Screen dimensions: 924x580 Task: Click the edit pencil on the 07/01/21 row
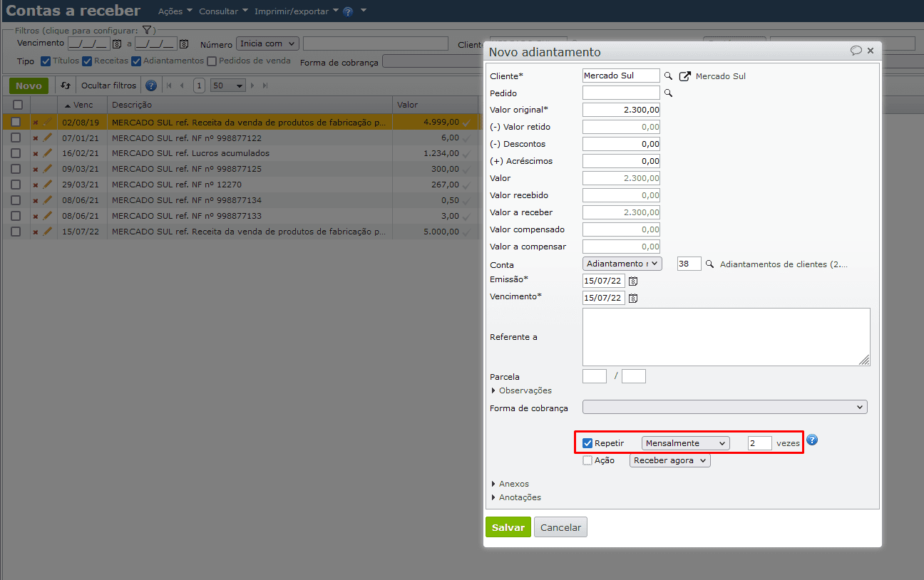[48, 138]
